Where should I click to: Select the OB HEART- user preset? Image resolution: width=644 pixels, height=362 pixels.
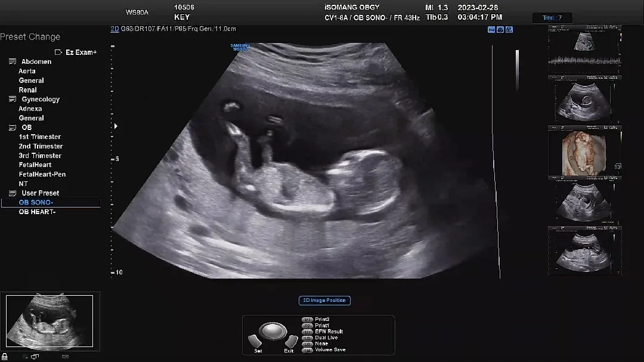37,212
